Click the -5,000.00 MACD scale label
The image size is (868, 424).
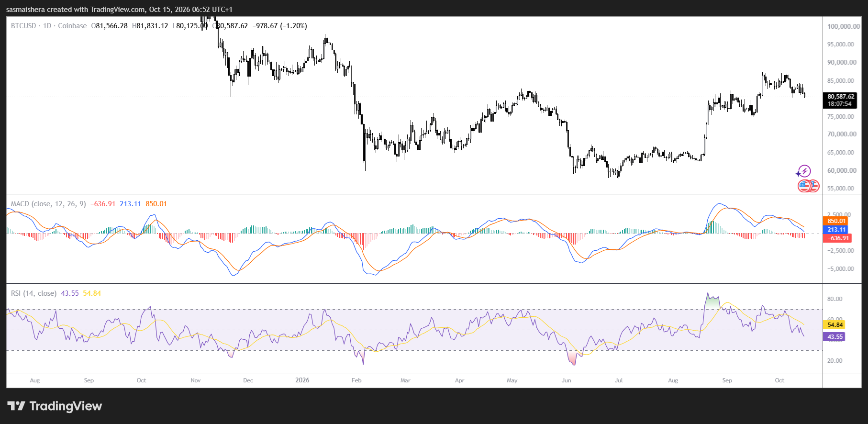point(841,269)
